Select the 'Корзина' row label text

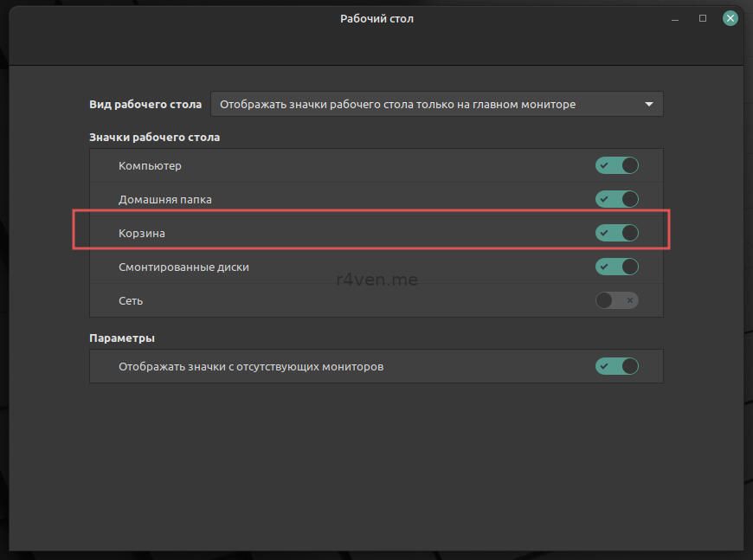(141, 233)
